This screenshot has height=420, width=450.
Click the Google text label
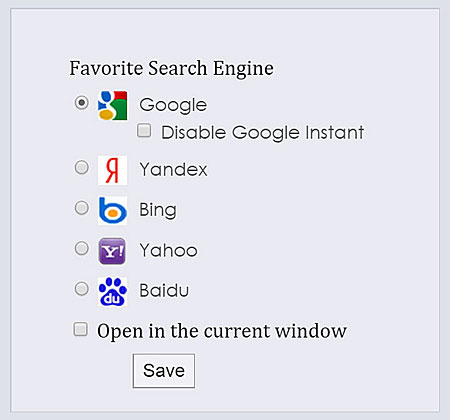(x=173, y=105)
